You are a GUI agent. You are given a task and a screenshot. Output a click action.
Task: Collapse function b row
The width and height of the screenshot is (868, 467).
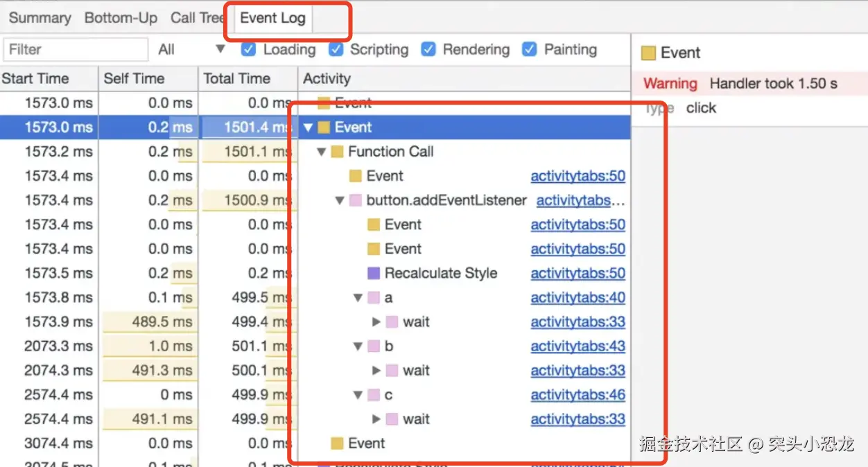[358, 346]
